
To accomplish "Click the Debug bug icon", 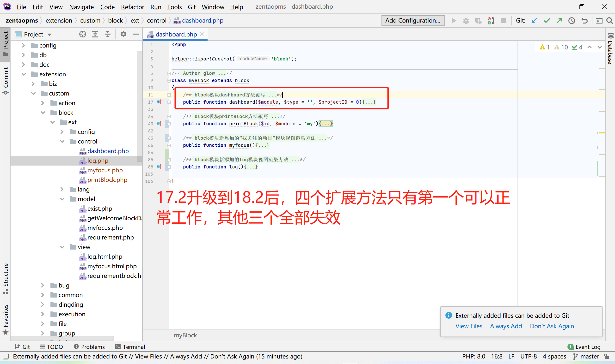I will click(x=466, y=21).
